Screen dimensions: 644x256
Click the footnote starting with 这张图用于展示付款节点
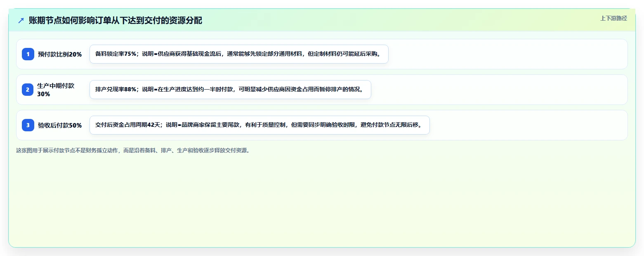(x=133, y=150)
